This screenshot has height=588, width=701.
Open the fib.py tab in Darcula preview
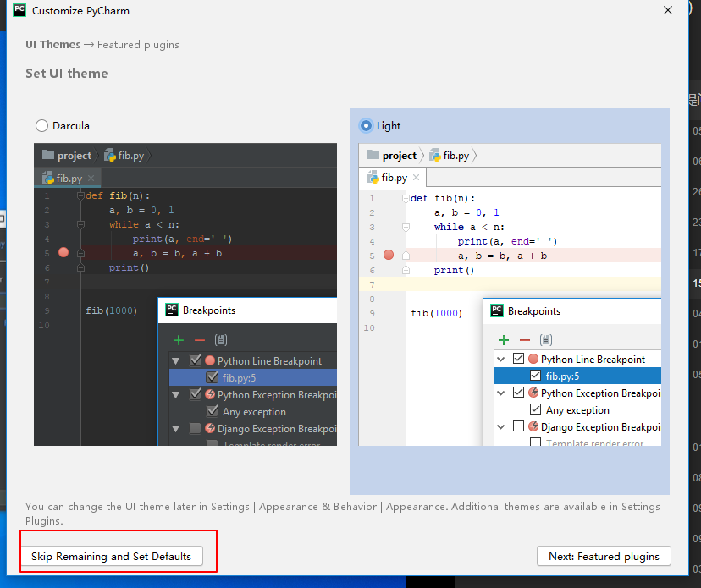pyautogui.click(x=68, y=179)
